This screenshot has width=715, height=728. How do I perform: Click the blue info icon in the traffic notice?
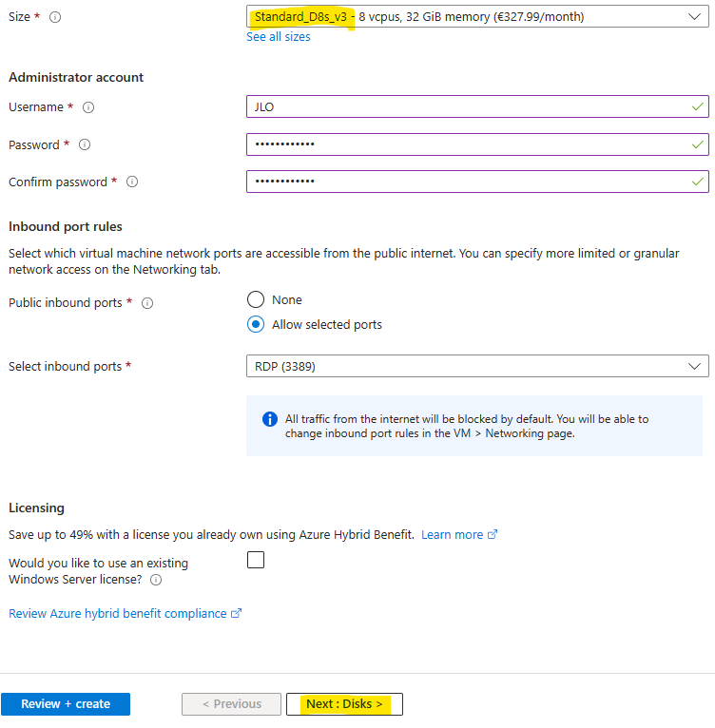[x=270, y=419]
